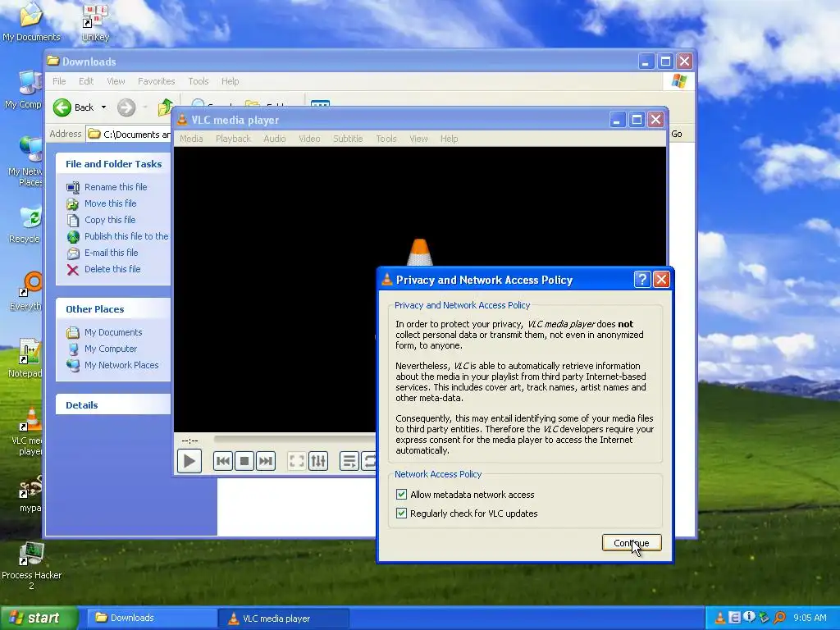Viewport: 840px width, 630px height.
Task: Click the Continue button
Action: click(x=632, y=543)
